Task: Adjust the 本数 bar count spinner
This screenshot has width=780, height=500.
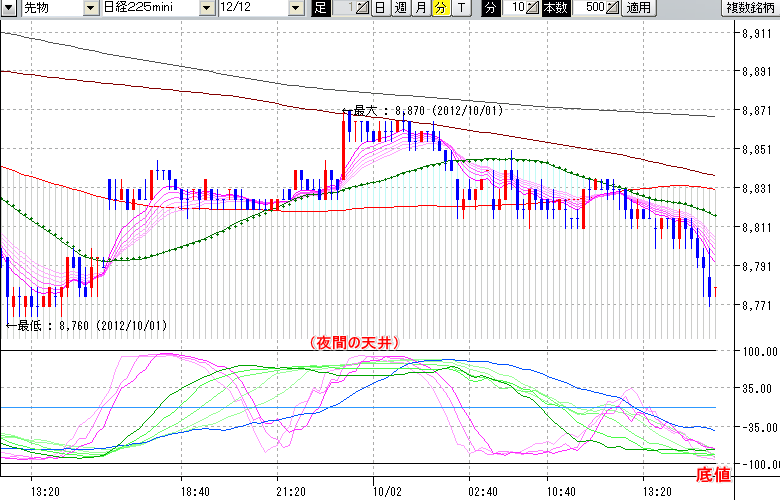Action: tap(612, 8)
